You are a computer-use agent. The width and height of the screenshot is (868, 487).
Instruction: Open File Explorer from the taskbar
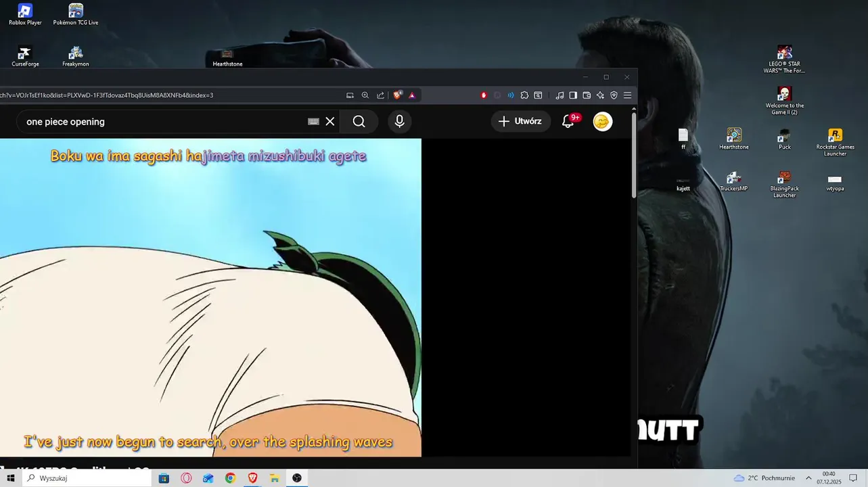click(x=275, y=478)
